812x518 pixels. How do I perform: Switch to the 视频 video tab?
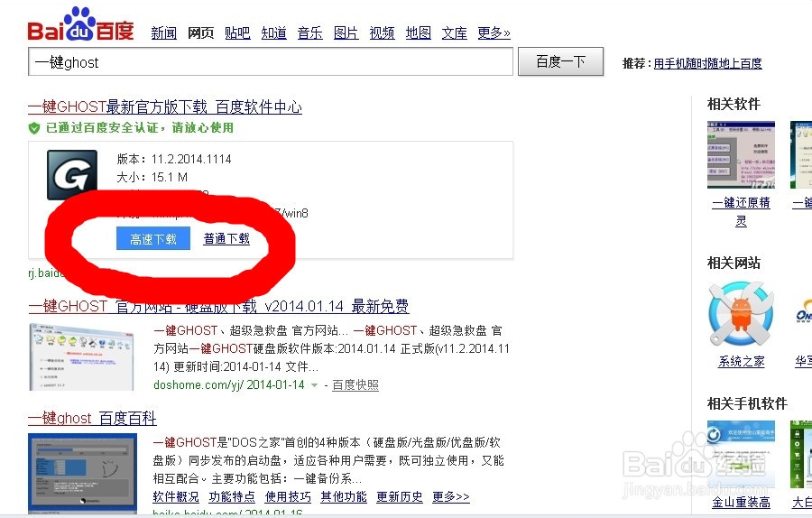(x=382, y=33)
